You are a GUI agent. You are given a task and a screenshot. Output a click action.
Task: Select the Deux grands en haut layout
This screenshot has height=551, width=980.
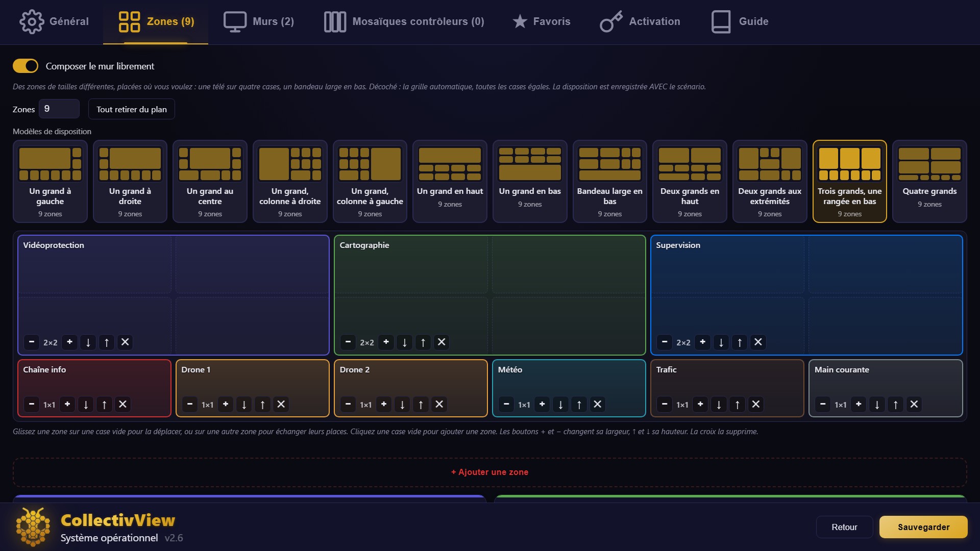click(690, 182)
